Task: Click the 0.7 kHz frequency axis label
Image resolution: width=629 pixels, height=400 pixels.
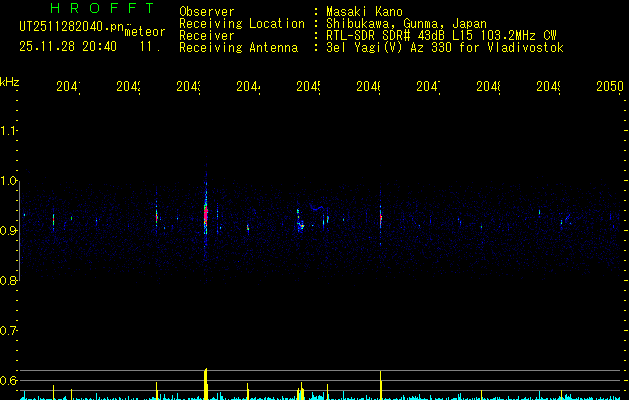Action: [x=8, y=331]
